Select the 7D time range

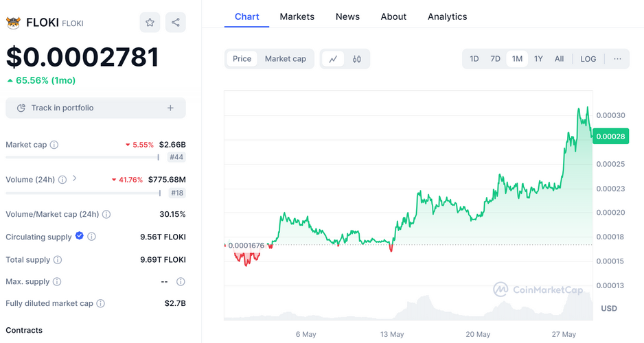(x=495, y=59)
